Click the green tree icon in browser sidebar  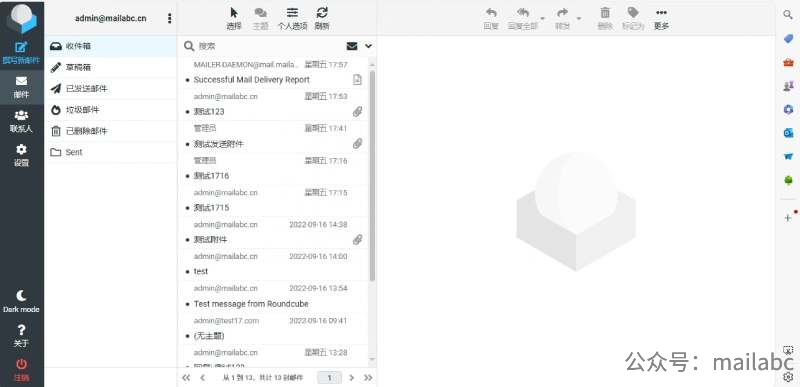788,180
